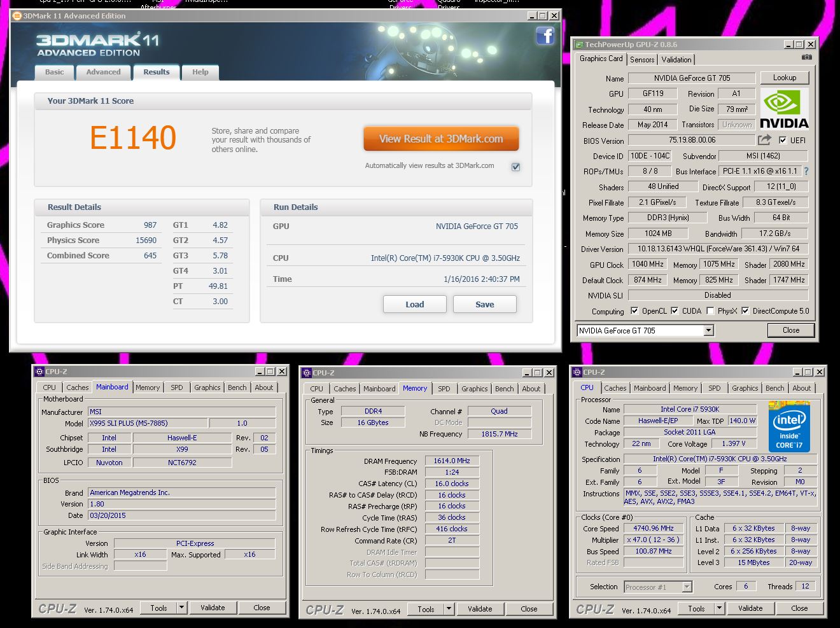Viewport: 840px width, 628px height.
Task: Open the Facebook share icon in 3DMark
Action: (545, 36)
